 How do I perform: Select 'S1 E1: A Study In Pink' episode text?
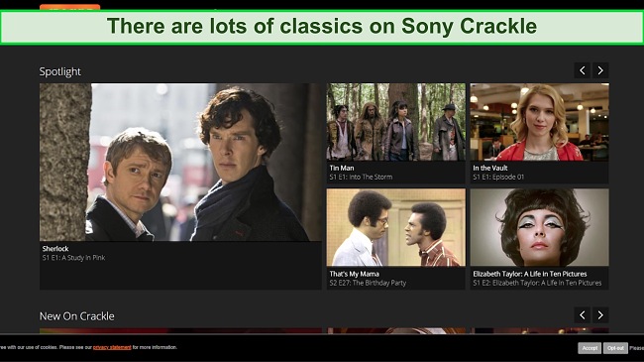click(x=73, y=258)
